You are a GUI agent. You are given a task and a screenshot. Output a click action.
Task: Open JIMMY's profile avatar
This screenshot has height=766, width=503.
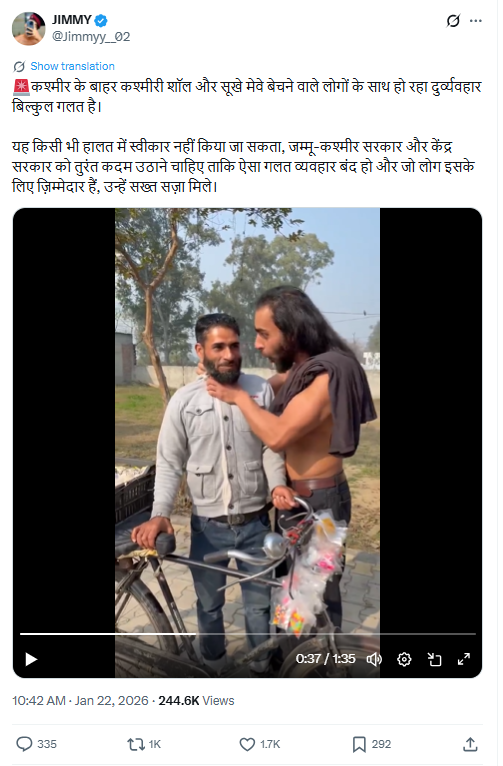click(28, 28)
